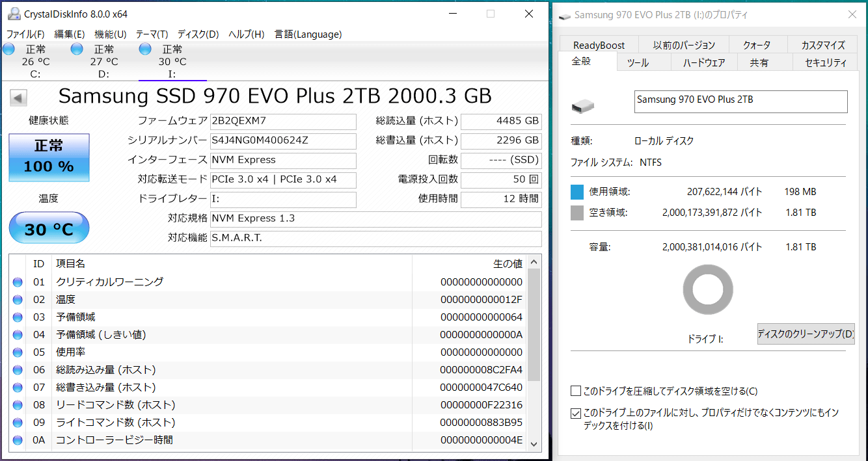The width and height of the screenshot is (868, 461).
Task: Switch to the クォータ tab
Action: click(757, 45)
